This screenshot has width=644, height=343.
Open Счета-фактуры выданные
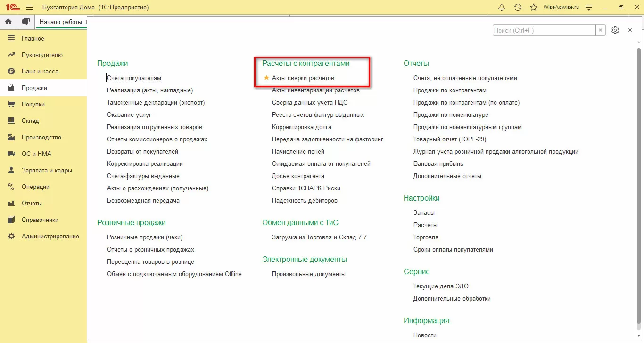point(143,176)
